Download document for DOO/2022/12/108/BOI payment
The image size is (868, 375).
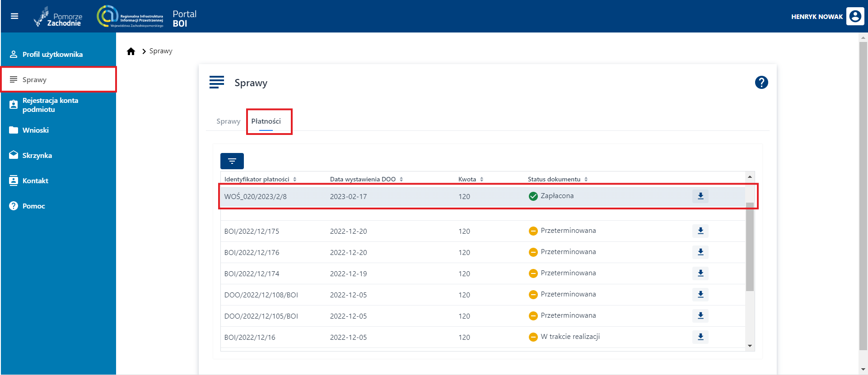700,295
